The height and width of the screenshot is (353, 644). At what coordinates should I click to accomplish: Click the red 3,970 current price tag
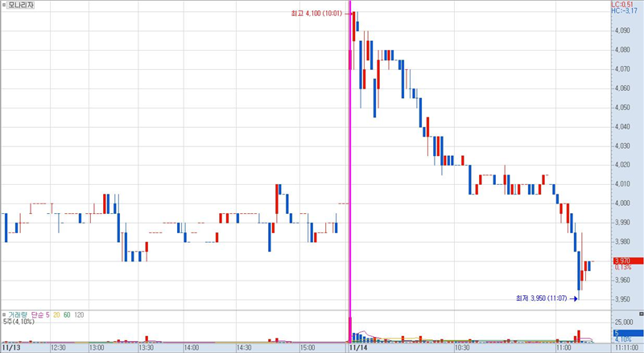coord(626,261)
